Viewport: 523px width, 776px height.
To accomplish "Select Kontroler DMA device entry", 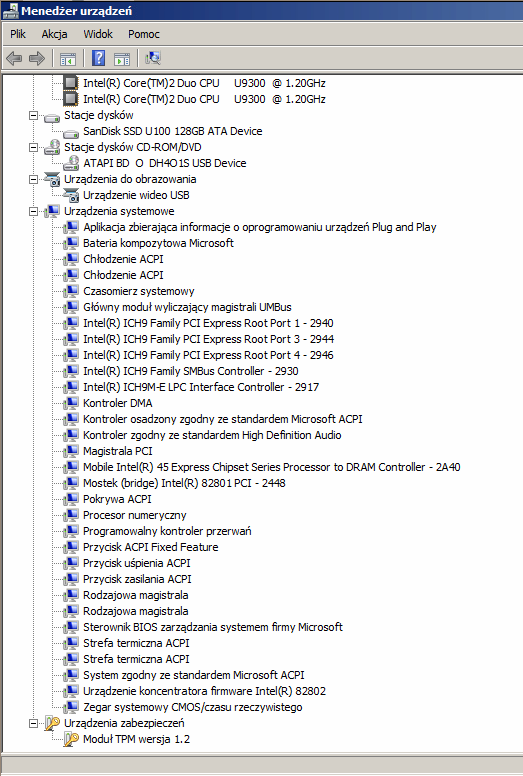I will point(118,403).
